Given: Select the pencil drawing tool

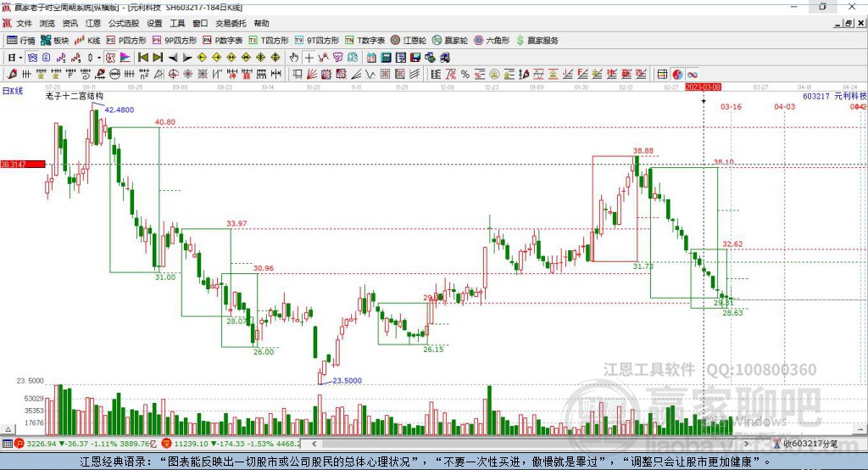Looking at the screenshot, I should tap(13, 74).
